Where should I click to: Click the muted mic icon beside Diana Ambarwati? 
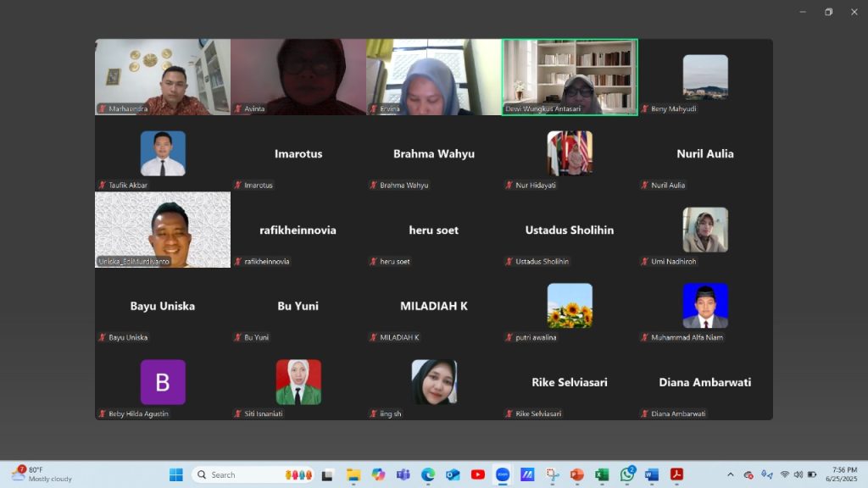click(x=645, y=413)
